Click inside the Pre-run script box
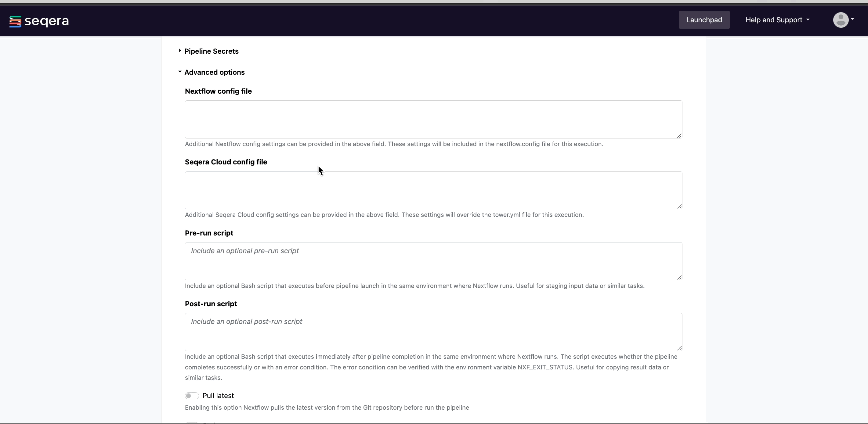Screen dimensions: 868x424 coord(433,261)
